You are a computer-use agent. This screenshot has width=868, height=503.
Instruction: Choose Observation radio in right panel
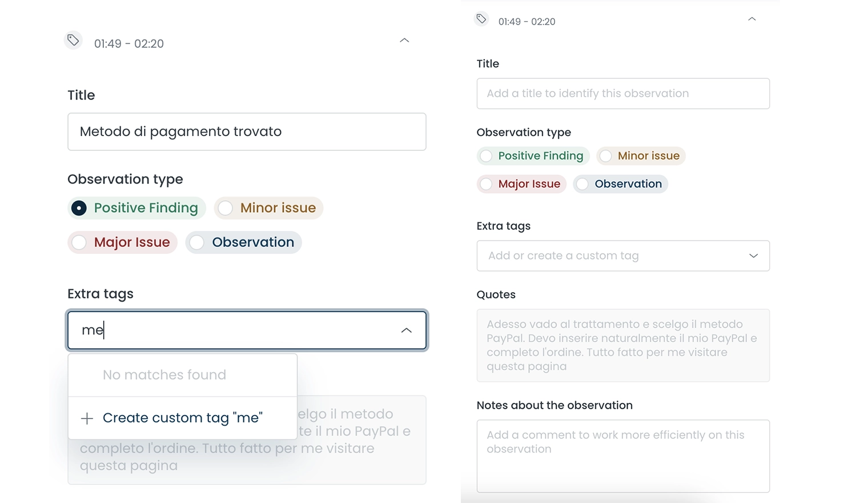click(x=582, y=184)
